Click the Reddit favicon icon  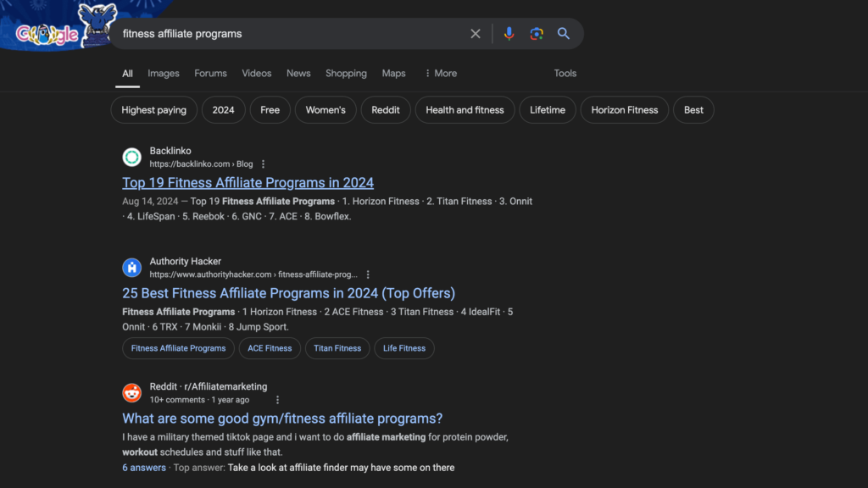[x=131, y=392]
